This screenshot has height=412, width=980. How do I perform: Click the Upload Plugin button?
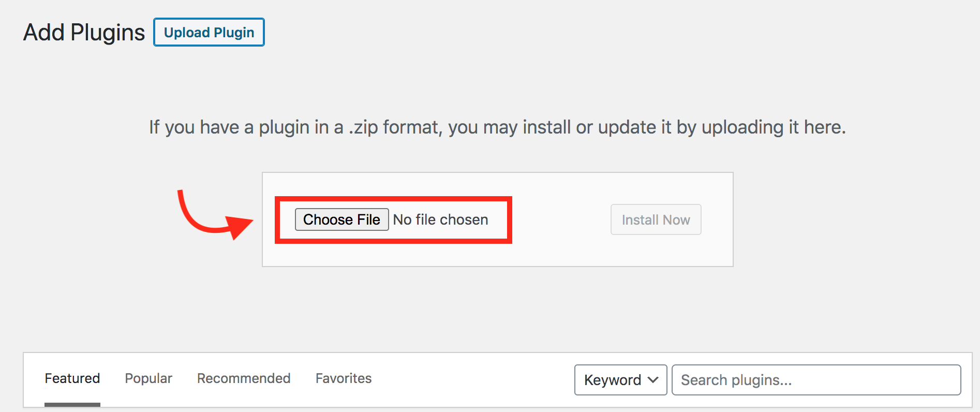209,32
